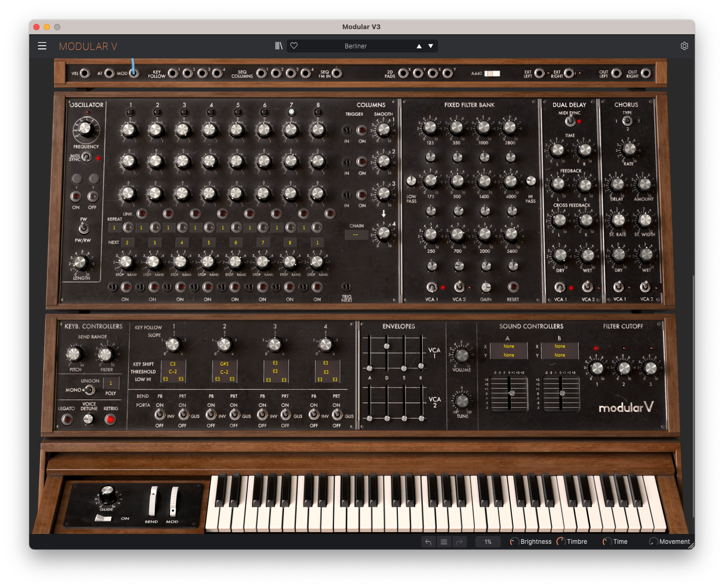This screenshot has width=724, height=588.
Task: Open Sound Controller A X assignment dropdown
Action: pos(509,346)
